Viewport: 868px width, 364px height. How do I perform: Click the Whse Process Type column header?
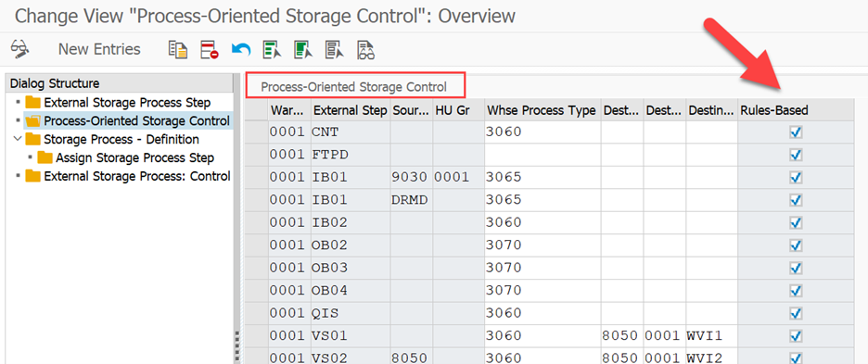(x=542, y=110)
